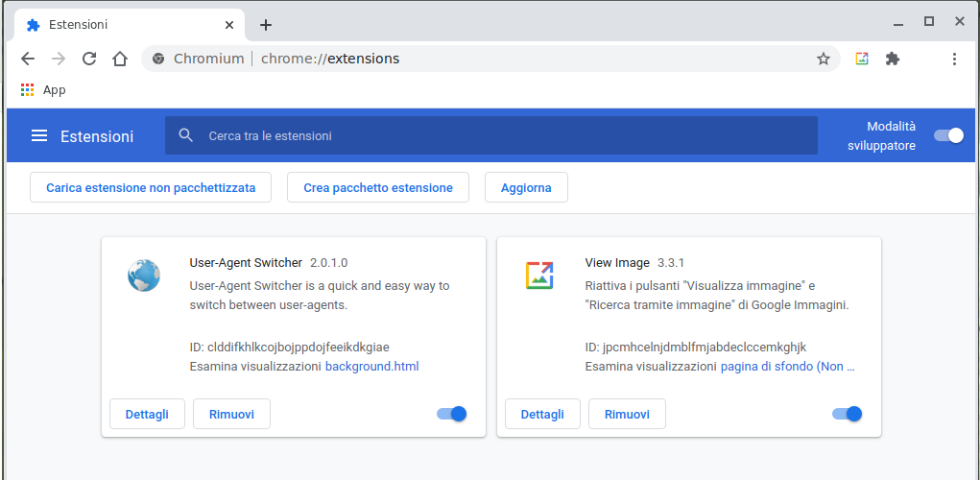Click the View Image title text
Viewport: 980px width, 480px height.
click(617, 262)
